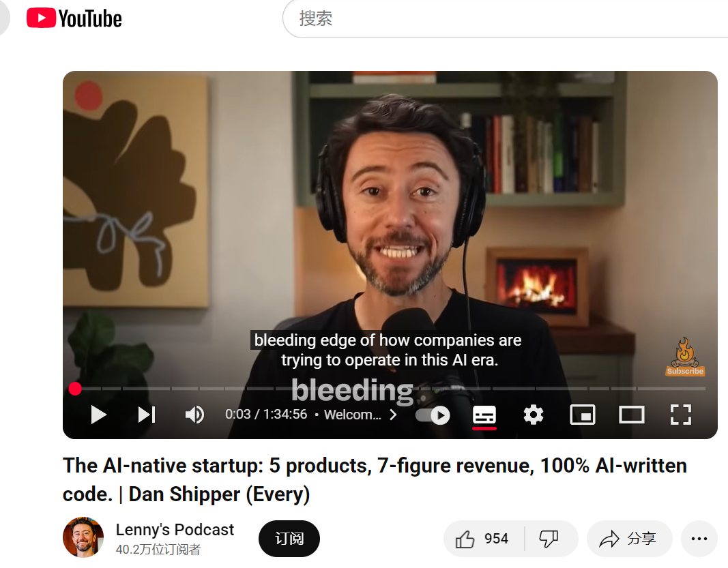The height and width of the screenshot is (568, 728).
Task: Skip to the next video
Action: (x=147, y=415)
